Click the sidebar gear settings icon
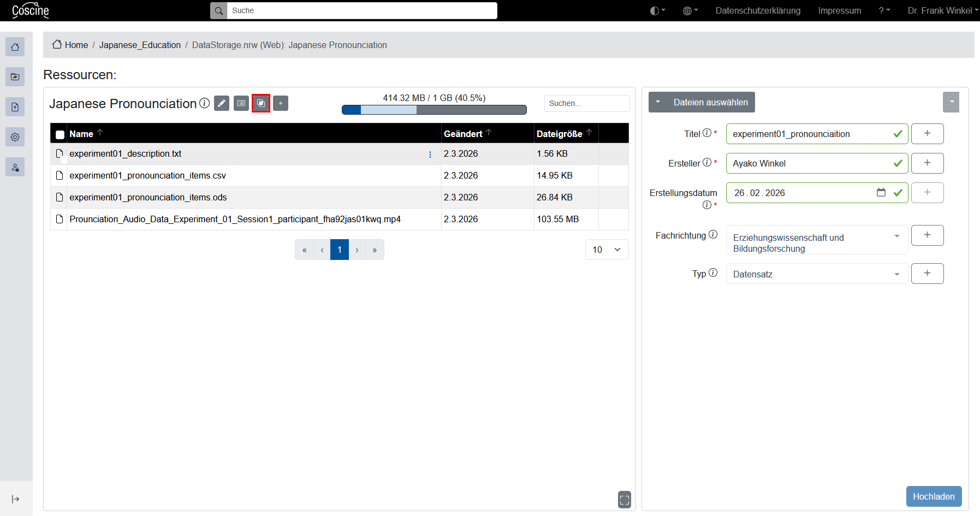This screenshot has width=980, height=516. pyautogui.click(x=15, y=137)
